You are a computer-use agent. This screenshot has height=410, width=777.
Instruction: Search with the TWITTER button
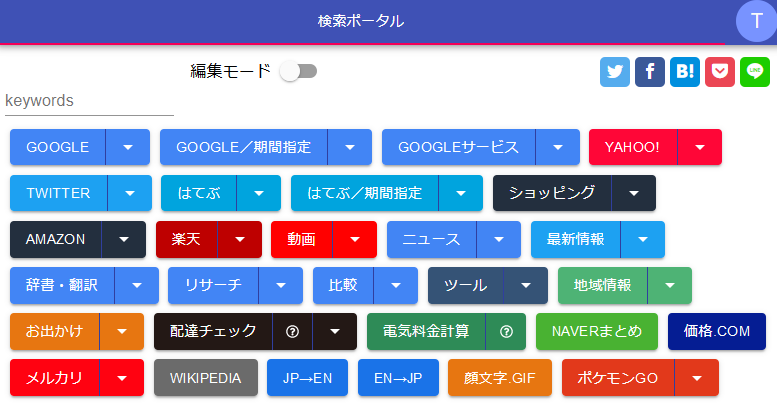pos(58,193)
